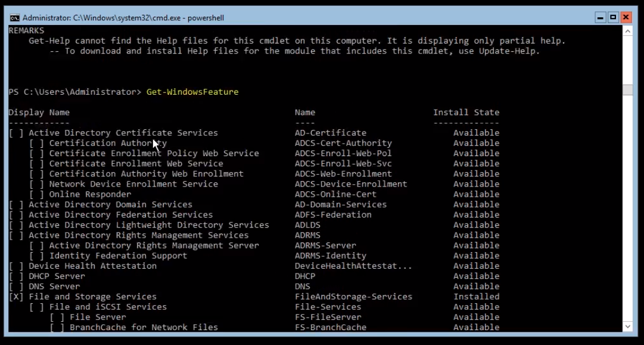Click the Installed state for FileAndStorage-Services
The width and height of the screenshot is (644, 345).
(477, 297)
